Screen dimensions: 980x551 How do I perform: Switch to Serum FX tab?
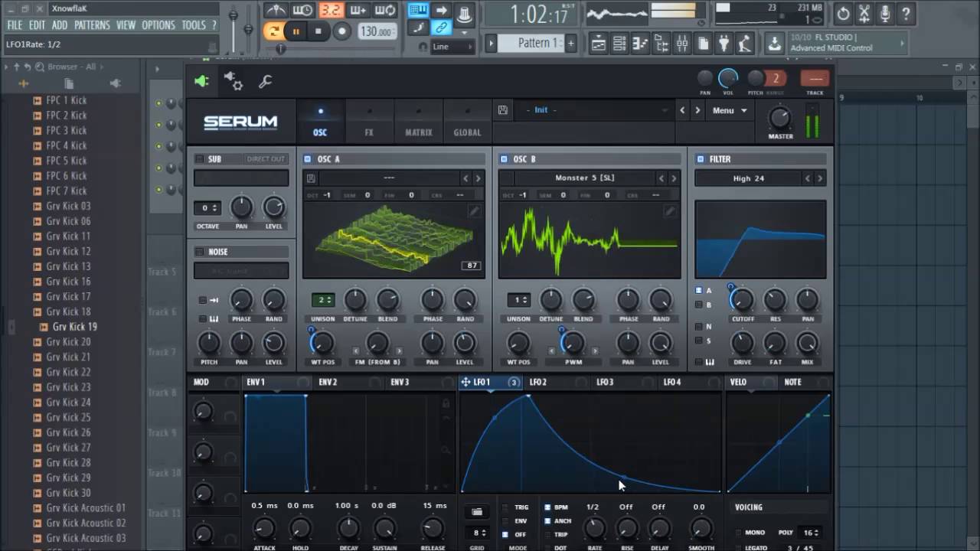pyautogui.click(x=369, y=121)
